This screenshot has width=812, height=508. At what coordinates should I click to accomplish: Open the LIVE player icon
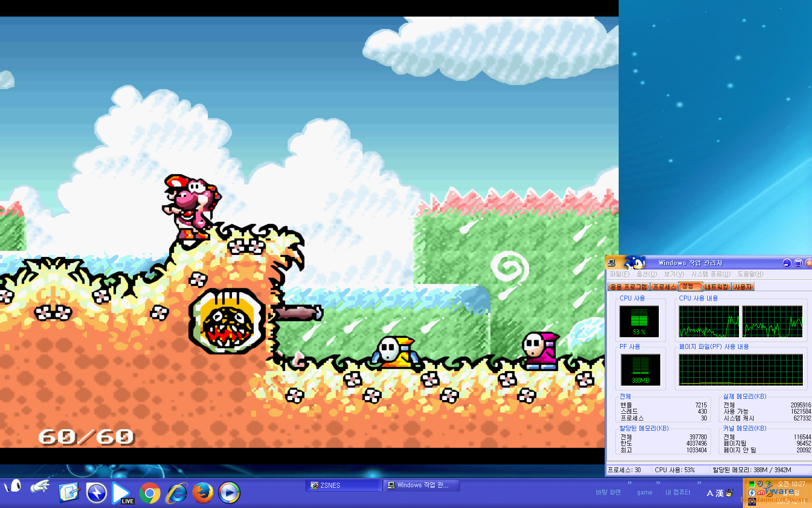pyautogui.click(x=123, y=493)
